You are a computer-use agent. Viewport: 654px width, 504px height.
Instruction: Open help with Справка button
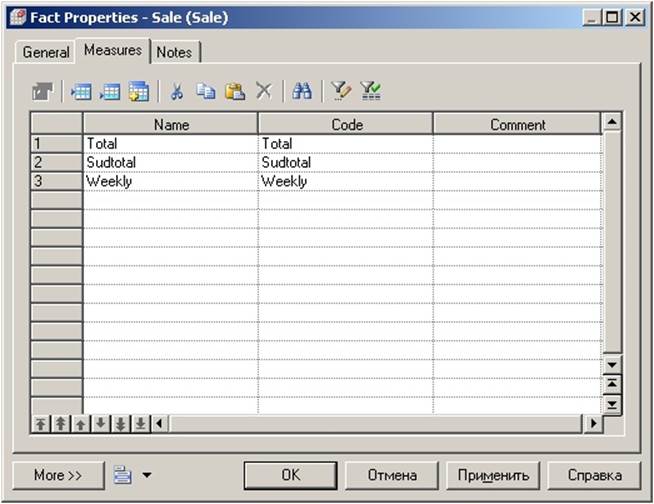(594, 475)
